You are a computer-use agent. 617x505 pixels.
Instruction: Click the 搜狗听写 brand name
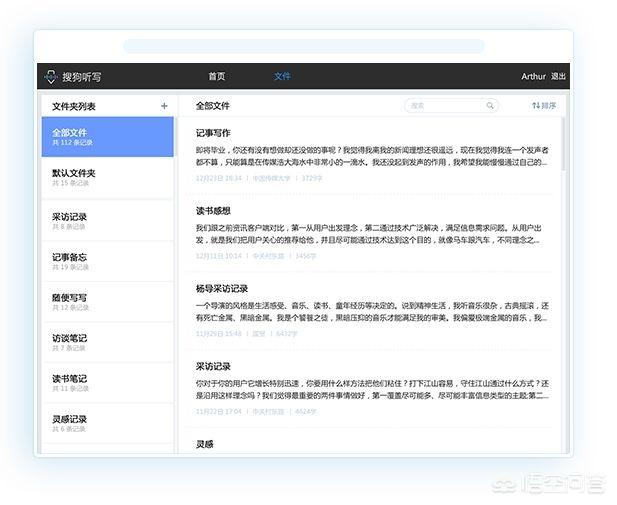tap(81, 77)
